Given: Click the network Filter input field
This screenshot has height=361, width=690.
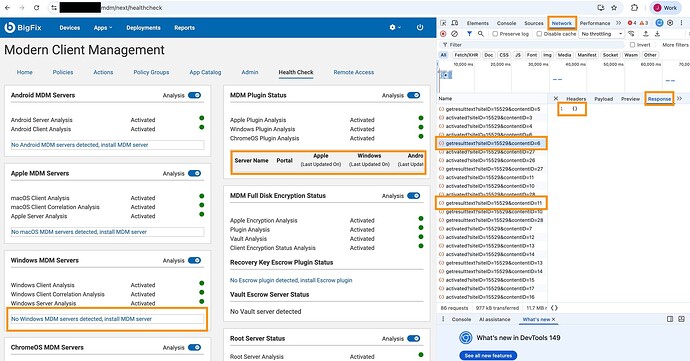Looking at the screenshot, I should 532,45.
